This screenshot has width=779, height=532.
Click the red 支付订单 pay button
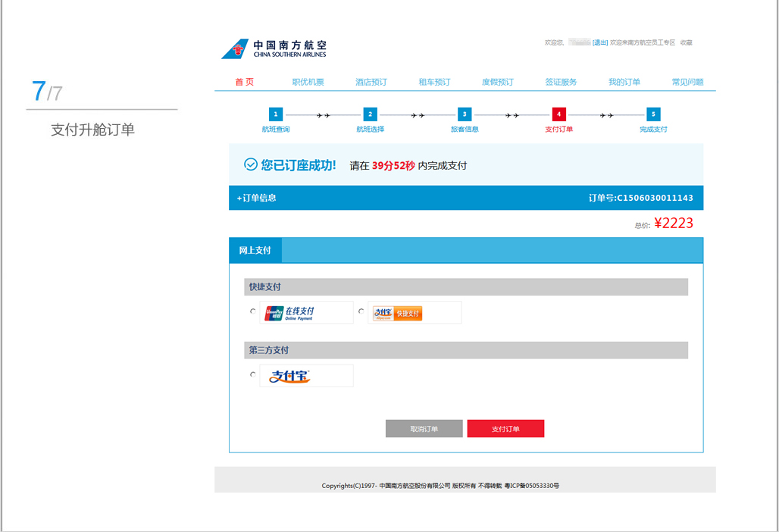pos(505,428)
